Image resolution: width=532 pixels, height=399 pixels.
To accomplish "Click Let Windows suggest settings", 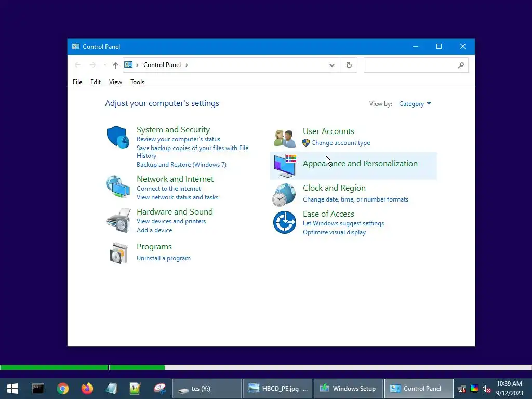I will (x=343, y=223).
